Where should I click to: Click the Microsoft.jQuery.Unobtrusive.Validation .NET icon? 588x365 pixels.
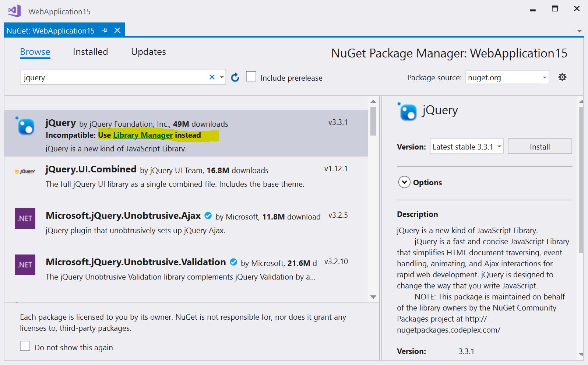(x=25, y=265)
